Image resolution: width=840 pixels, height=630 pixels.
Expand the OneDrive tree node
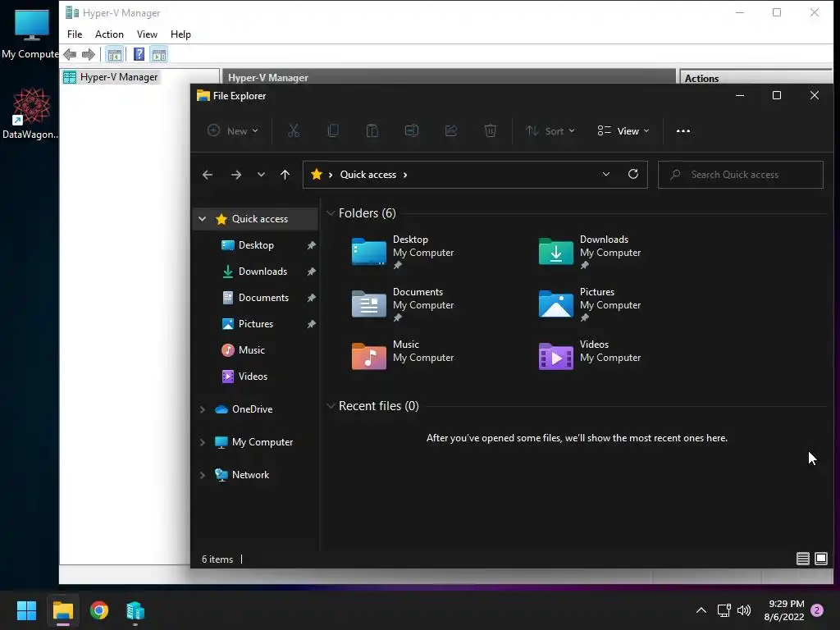pos(202,409)
